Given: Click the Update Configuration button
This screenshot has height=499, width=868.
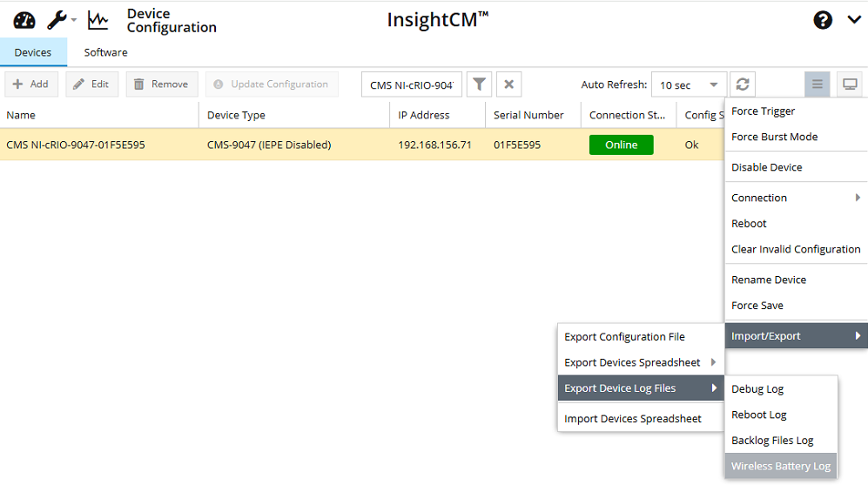Looking at the screenshot, I should (272, 84).
